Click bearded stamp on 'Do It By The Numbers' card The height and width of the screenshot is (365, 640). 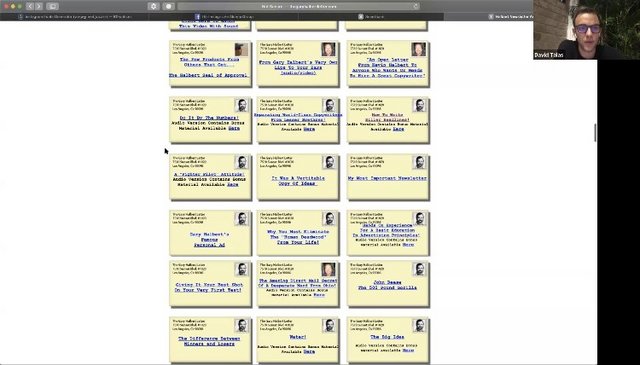coord(241,105)
